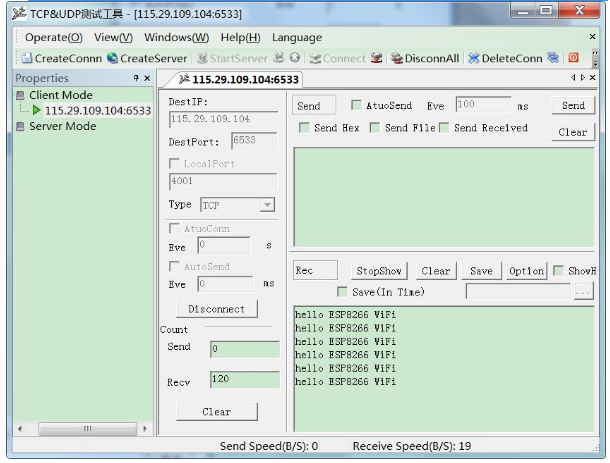Click the Clear button beside StopShow

[436, 271]
